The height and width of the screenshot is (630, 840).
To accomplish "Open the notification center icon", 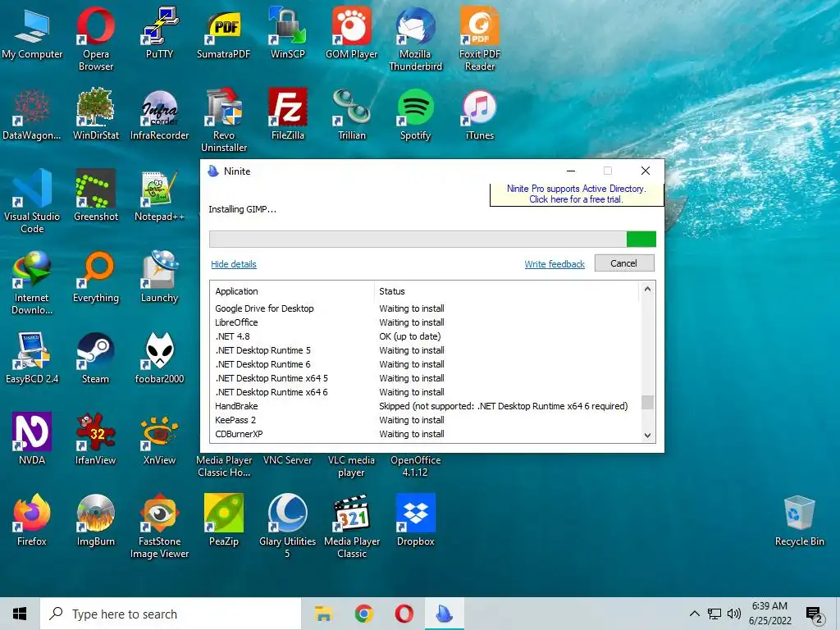I will pyautogui.click(x=814, y=615).
